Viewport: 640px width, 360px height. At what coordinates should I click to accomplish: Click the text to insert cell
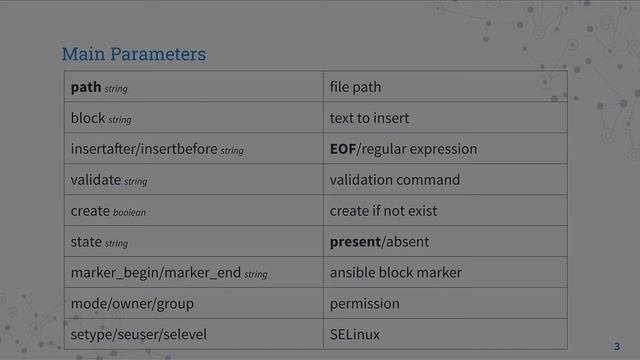click(x=445, y=118)
